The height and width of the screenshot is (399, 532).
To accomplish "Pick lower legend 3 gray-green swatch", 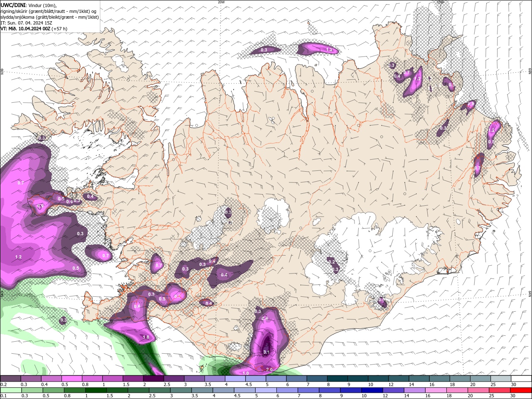I will 181,390.
